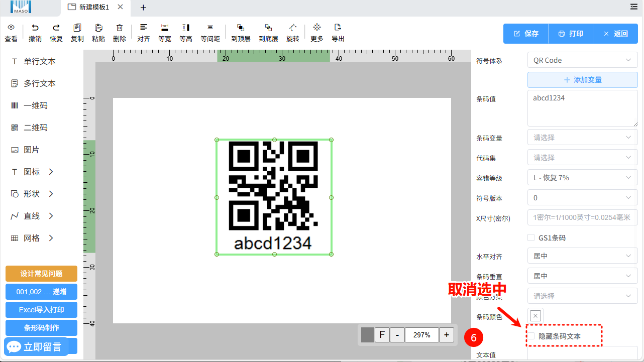Viewport: 644px width, 362px height.
Task: Paste using the 粘贴 icon
Action: coord(98,28)
